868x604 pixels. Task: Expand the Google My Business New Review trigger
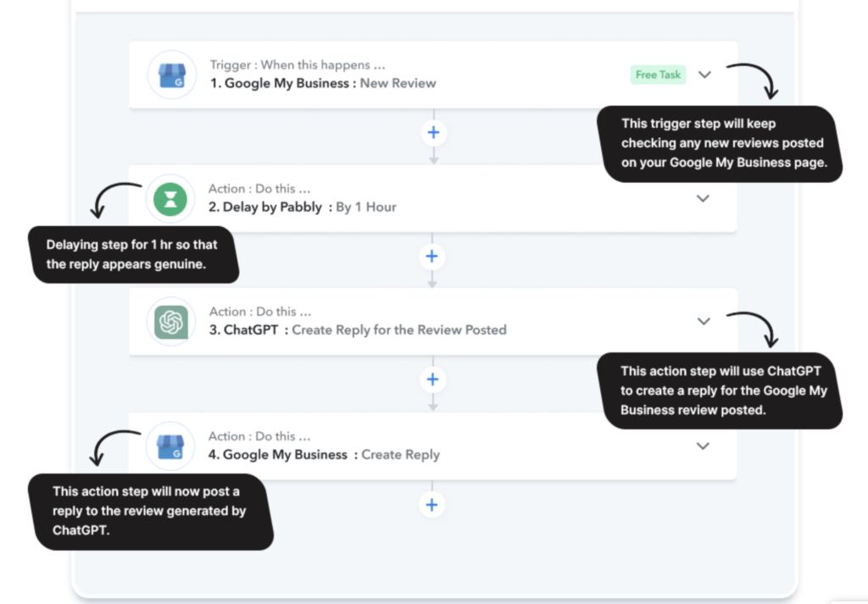pos(704,75)
